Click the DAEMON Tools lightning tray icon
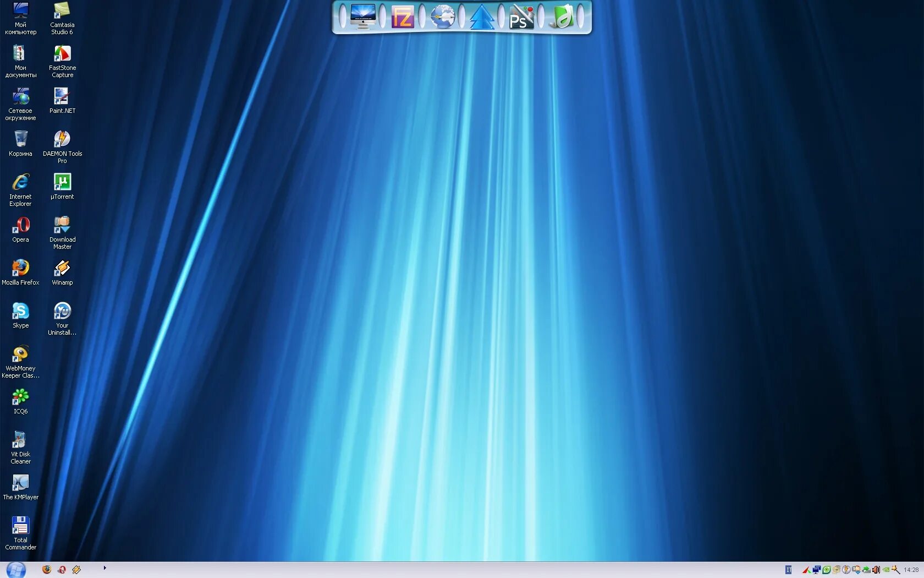The image size is (924, 578). (846, 570)
